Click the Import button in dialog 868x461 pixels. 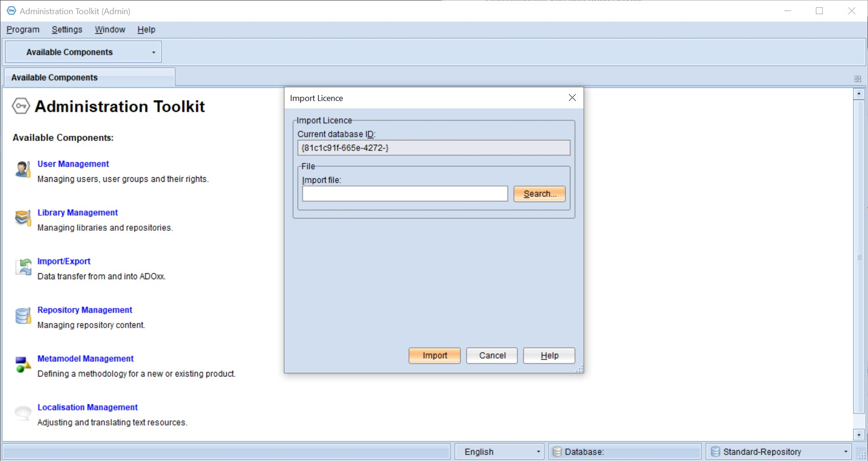434,355
